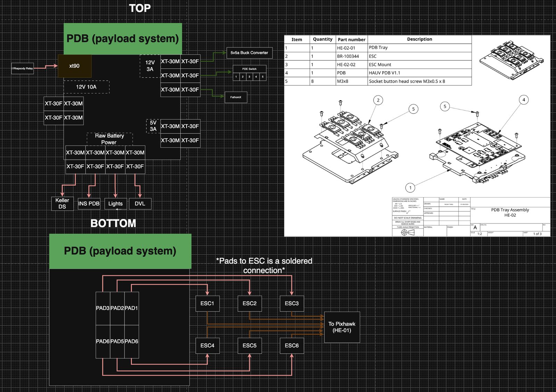
Task: Click the green PDB (payload system) box under TOP
Action: pos(123,39)
